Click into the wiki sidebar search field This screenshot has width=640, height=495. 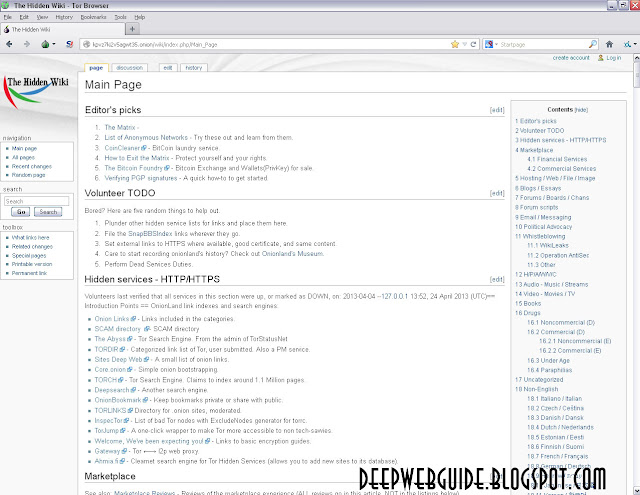(37, 201)
